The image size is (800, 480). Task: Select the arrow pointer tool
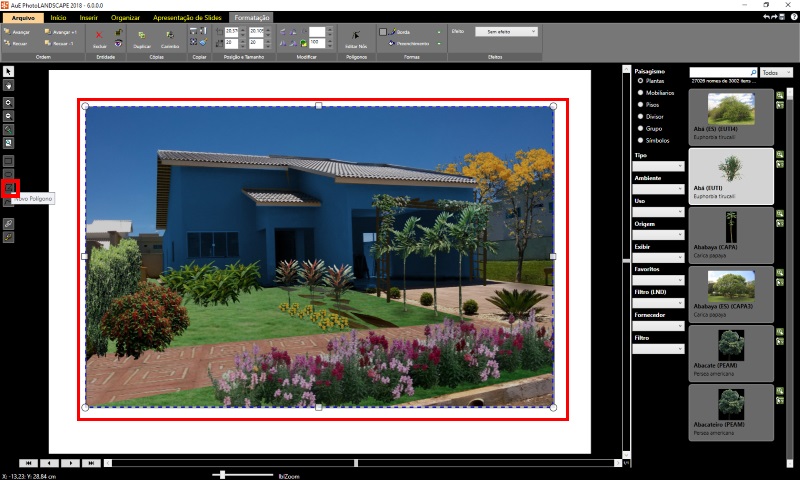[x=8, y=71]
